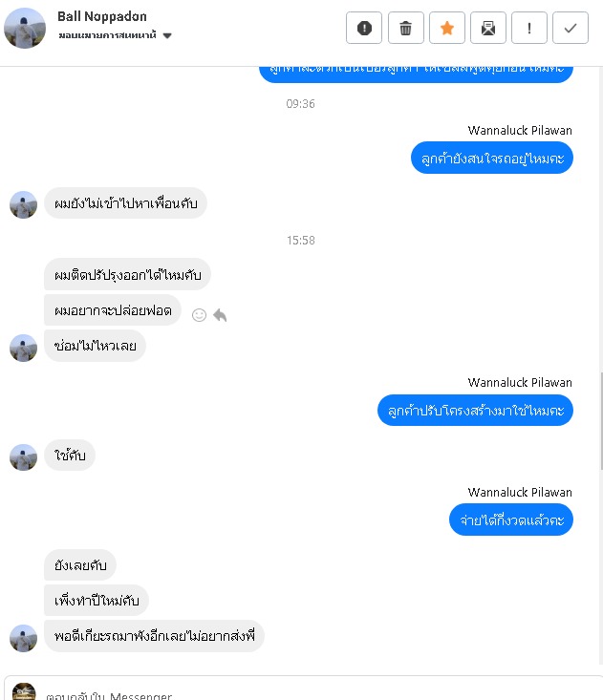
Task: Open Ball Noppadon's profile picture in header
Action: (25, 28)
